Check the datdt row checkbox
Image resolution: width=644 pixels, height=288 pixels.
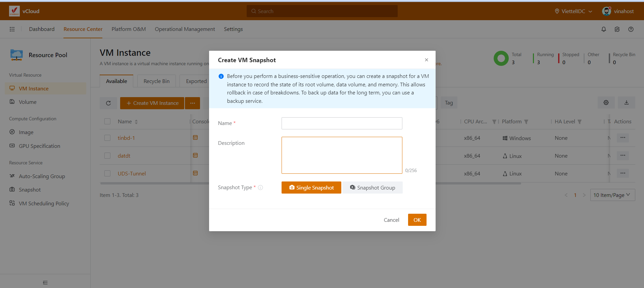(107, 156)
